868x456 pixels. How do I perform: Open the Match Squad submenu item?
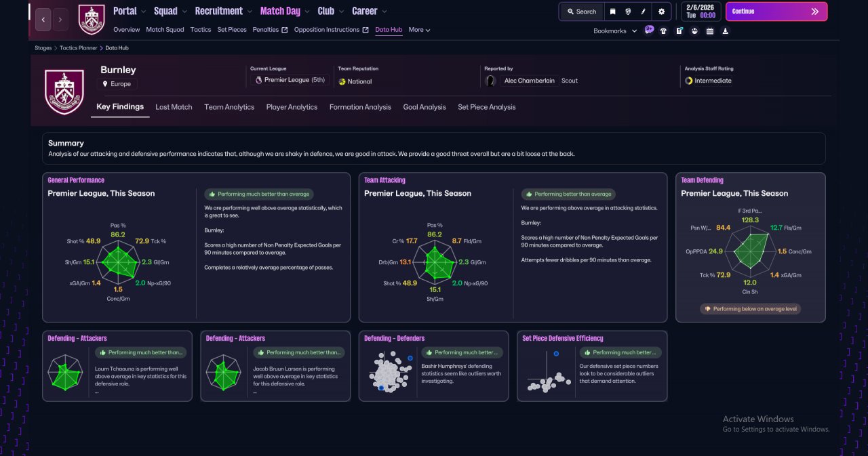(x=165, y=30)
